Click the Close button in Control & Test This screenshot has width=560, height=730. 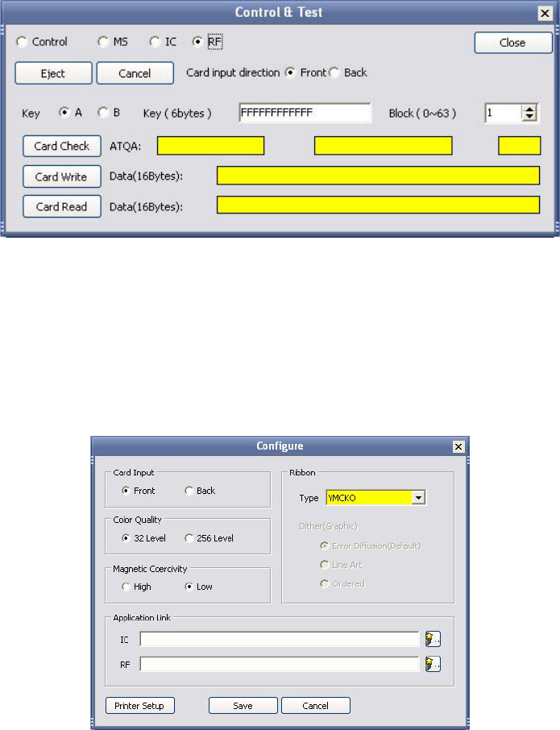(513, 43)
